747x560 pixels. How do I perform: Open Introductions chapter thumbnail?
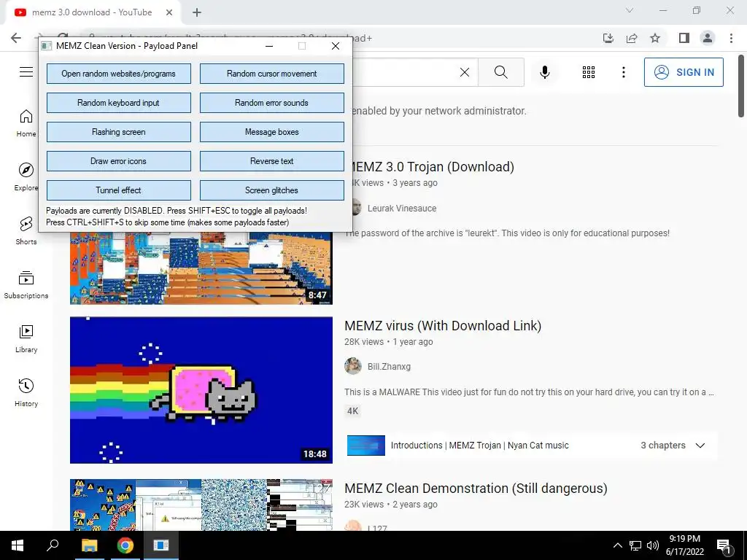pos(366,446)
